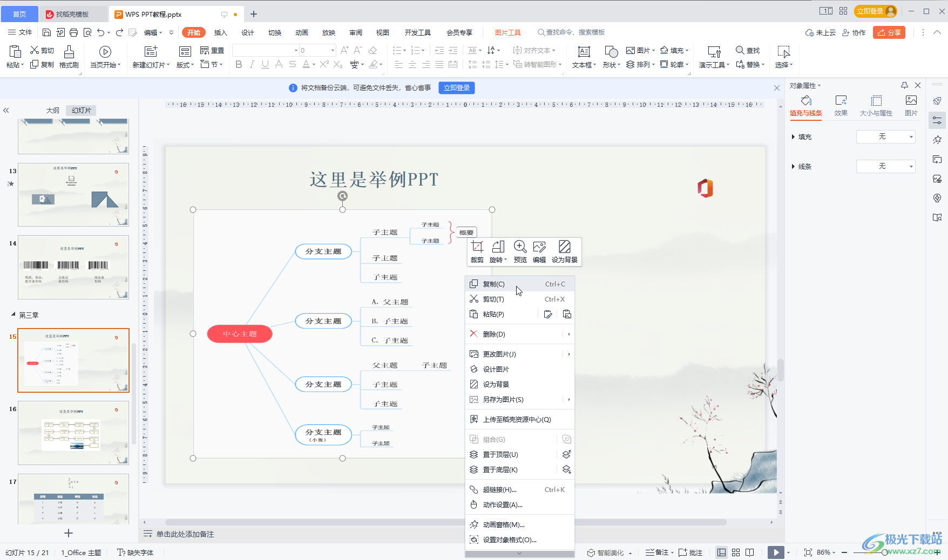Image resolution: width=948 pixels, height=560 pixels.
Task: Switch to reading view icon in status bar
Action: [x=750, y=552]
